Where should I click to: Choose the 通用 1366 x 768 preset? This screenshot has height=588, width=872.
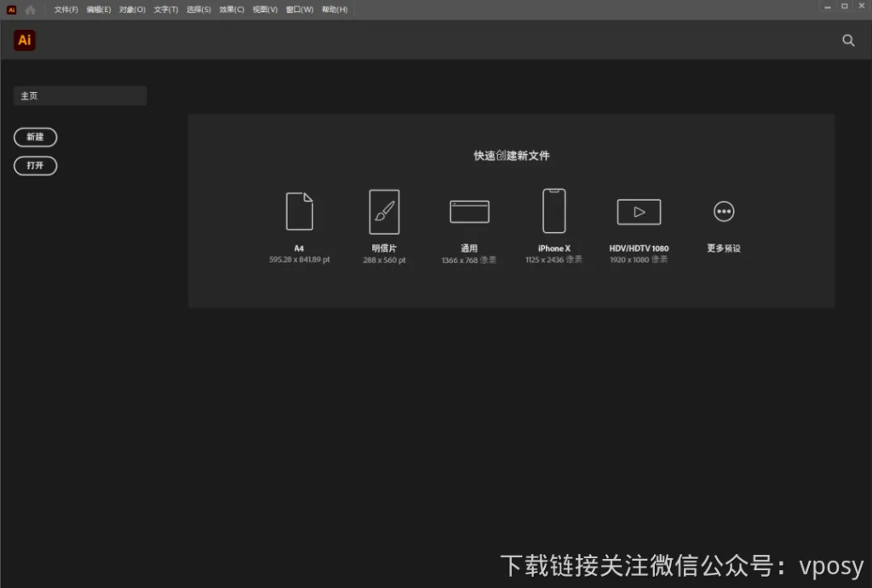click(469, 212)
